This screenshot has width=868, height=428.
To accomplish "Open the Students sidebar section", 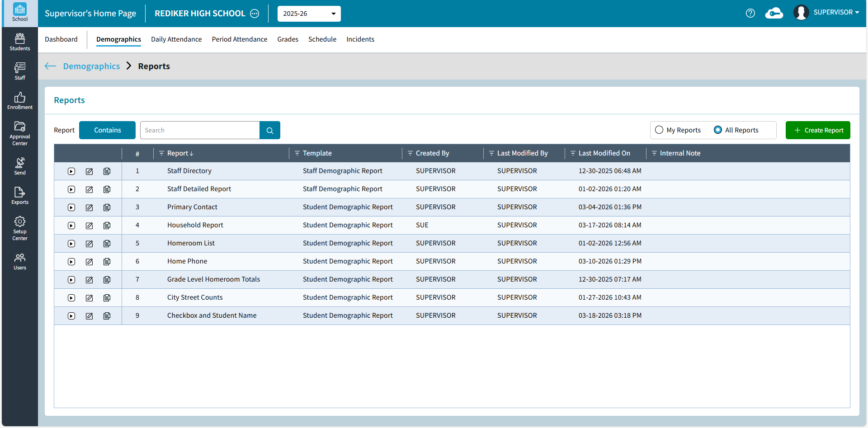I will click(20, 42).
